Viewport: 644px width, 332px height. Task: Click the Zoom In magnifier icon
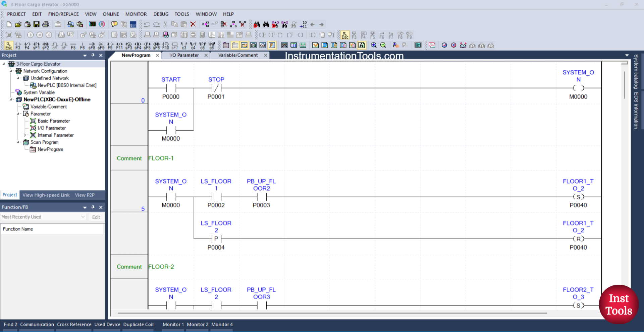(x=374, y=45)
